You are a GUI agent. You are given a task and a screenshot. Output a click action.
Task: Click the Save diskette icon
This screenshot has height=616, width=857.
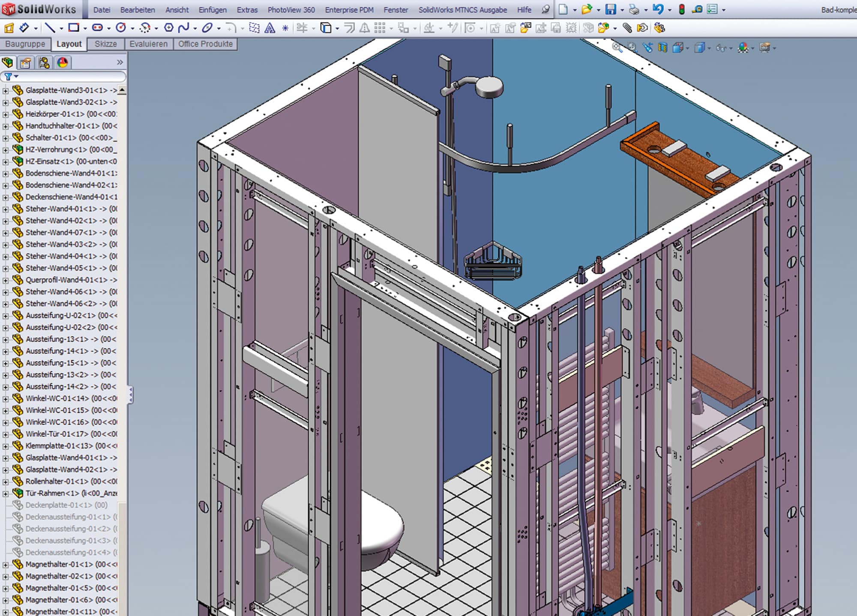coord(611,9)
